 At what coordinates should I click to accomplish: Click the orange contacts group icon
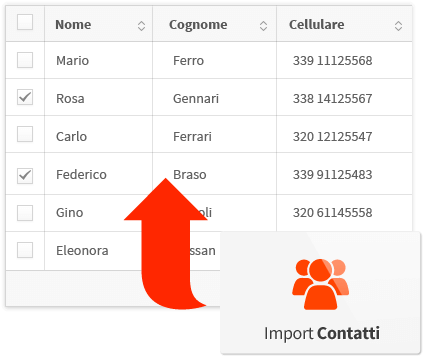tap(320, 284)
